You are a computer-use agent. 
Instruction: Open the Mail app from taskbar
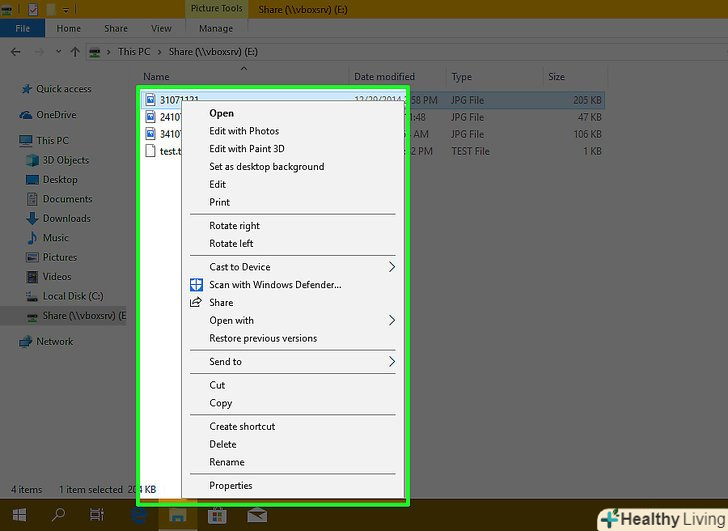257,516
